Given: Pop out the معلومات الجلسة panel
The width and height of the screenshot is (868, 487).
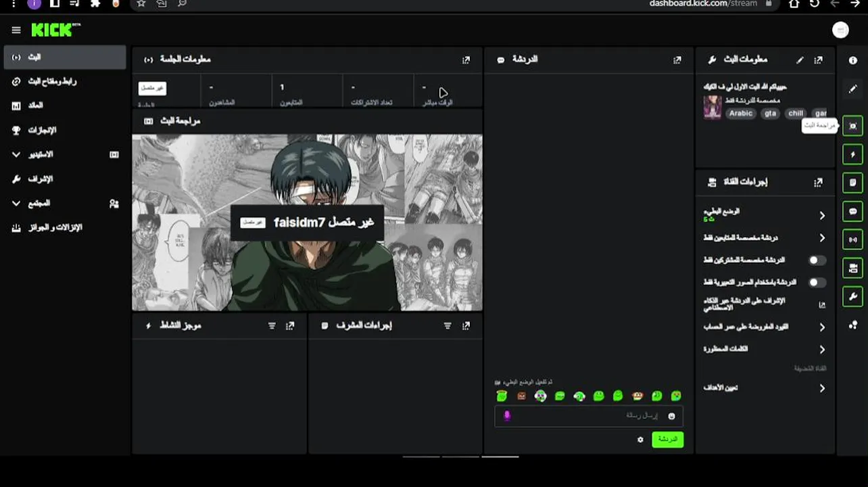Looking at the screenshot, I should [466, 60].
